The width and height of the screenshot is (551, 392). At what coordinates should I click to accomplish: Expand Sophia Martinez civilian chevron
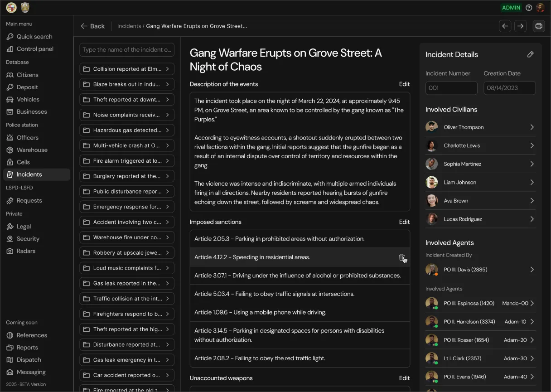pos(532,164)
